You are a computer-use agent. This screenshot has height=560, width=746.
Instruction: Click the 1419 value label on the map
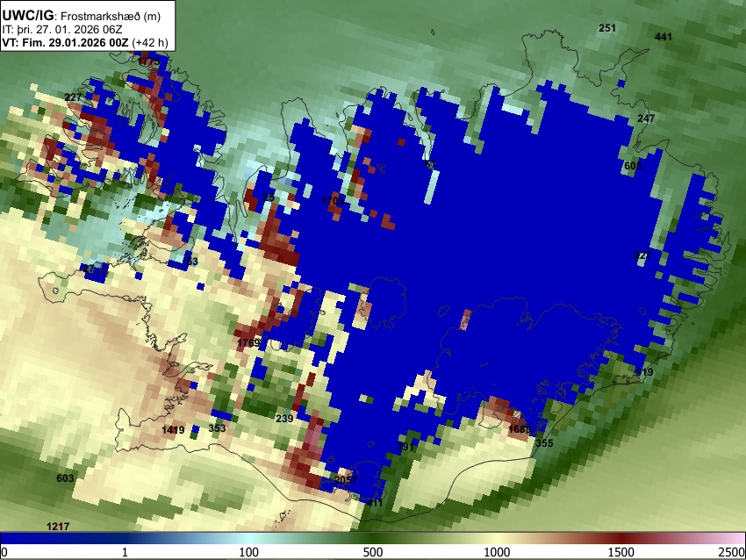point(173,430)
